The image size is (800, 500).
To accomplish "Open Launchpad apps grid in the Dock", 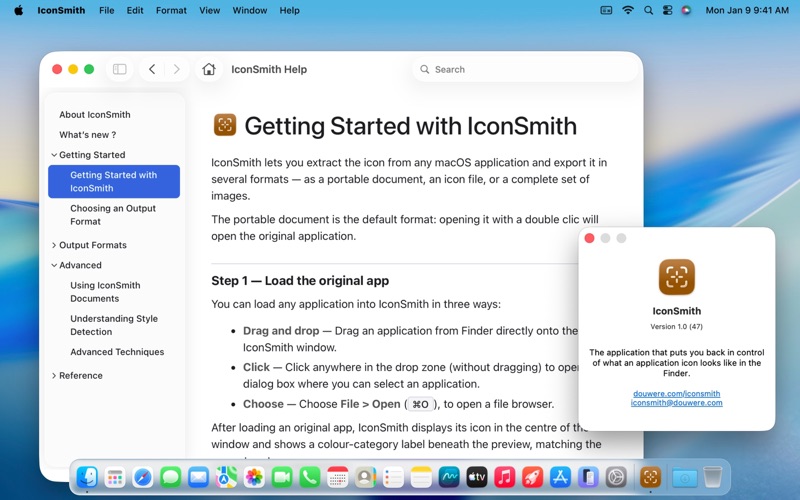I will click(115, 478).
